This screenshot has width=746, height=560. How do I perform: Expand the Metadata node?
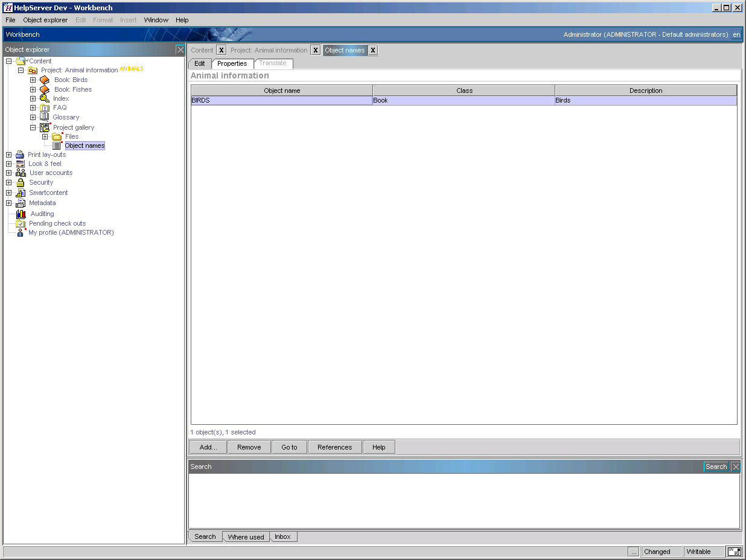pyautogui.click(x=9, y=203)
